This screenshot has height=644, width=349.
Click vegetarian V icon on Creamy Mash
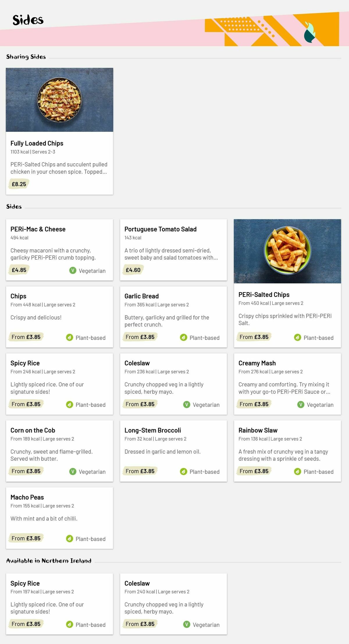301,405
